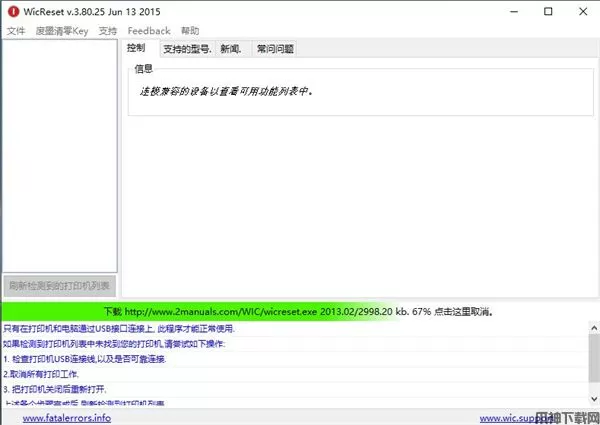The width and height of the screenshot is (600, 425).
Task: Minimize the WicReset window
Action: [514, 11]
